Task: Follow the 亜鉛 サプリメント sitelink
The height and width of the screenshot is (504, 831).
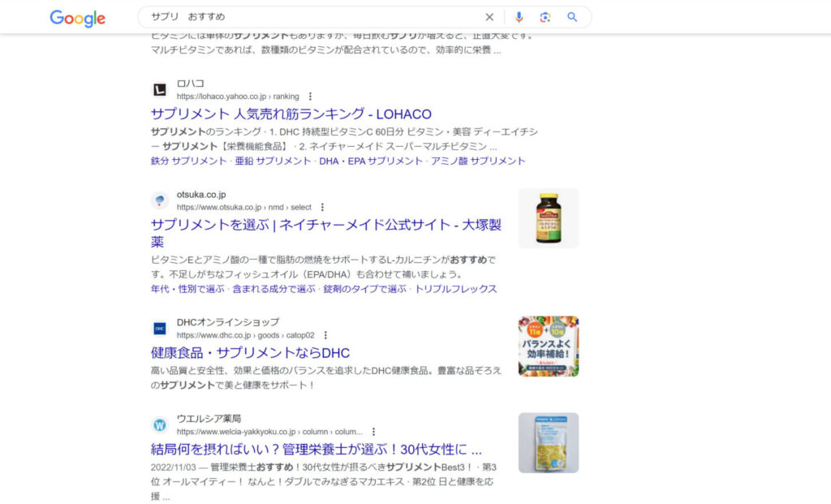Action: (x=273, y=162)
